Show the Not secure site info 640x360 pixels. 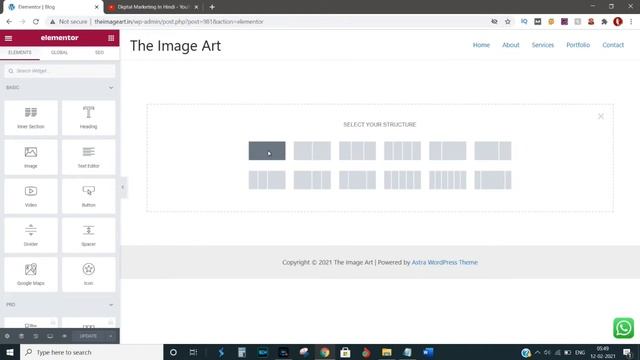[69, 22]
